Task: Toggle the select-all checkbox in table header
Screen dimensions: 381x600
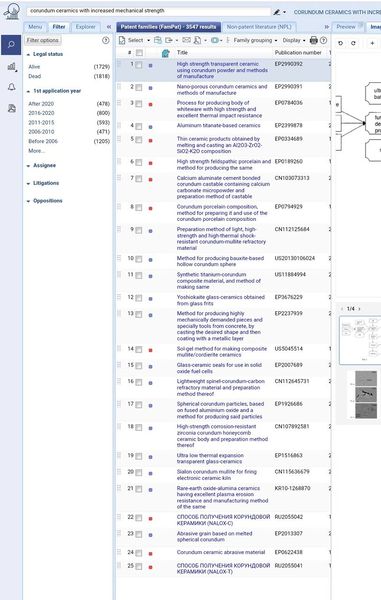Action: (139, 53)
